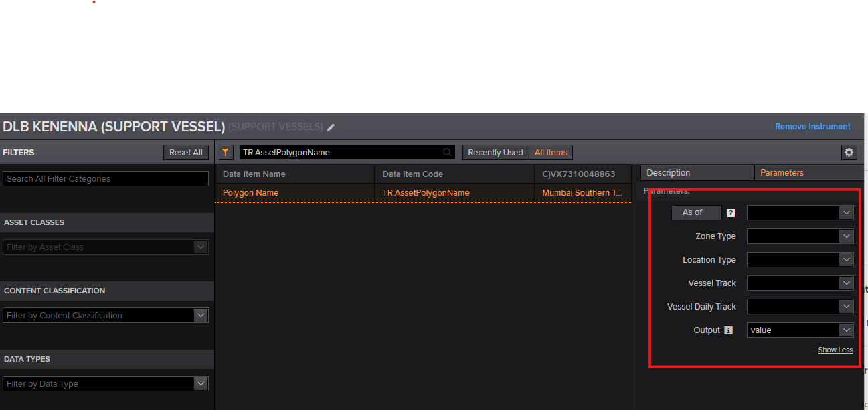The width and height of the screenshot is (868, 410).
Task: Open the Output info icon
Action: coord(729,330)
